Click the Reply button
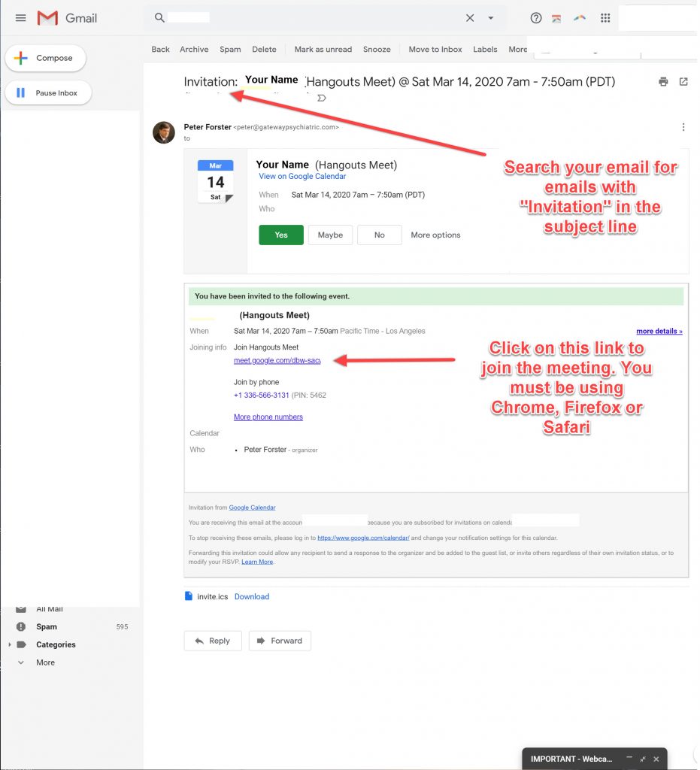 coord(213,641)
